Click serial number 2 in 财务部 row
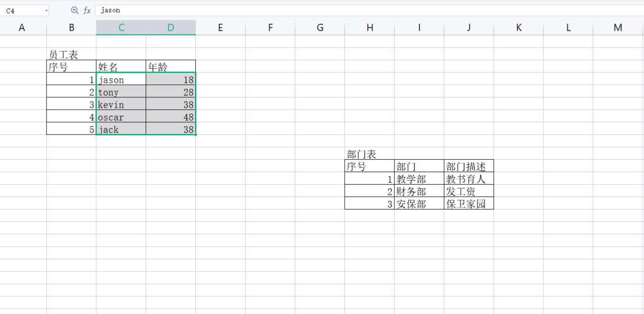This screenshot has width=644, height=314. click(370, 191)
